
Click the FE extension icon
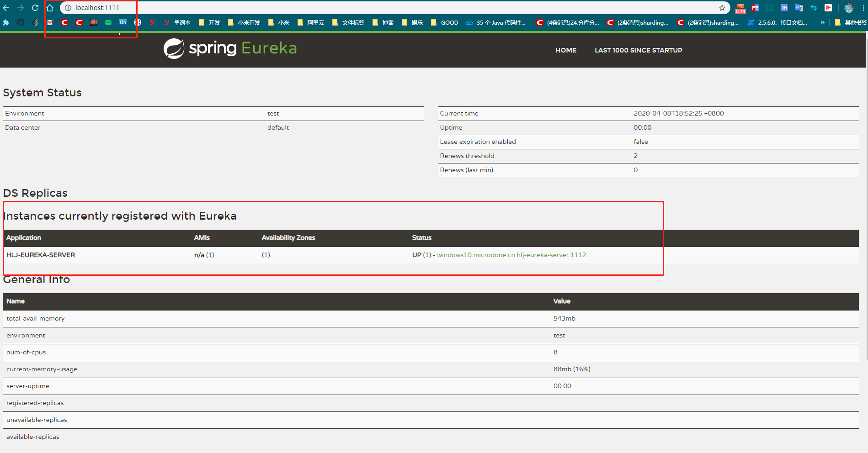point(755,8)
